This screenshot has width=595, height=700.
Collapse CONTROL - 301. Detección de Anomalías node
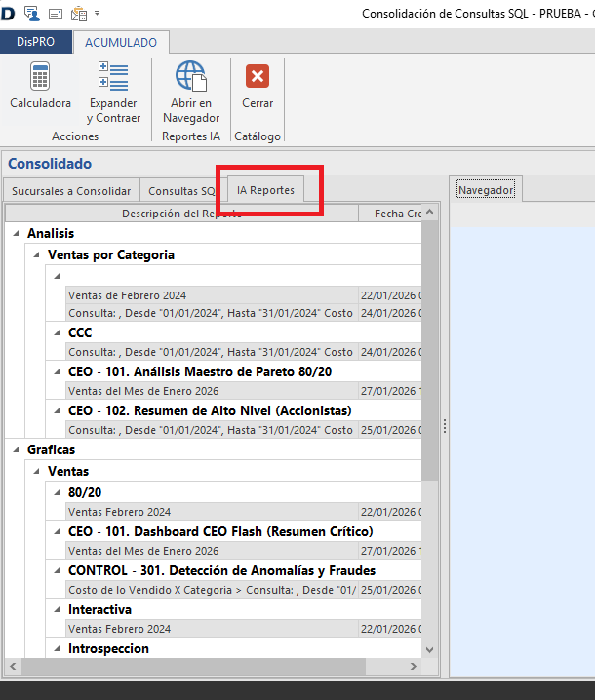[x=57, y=571]
